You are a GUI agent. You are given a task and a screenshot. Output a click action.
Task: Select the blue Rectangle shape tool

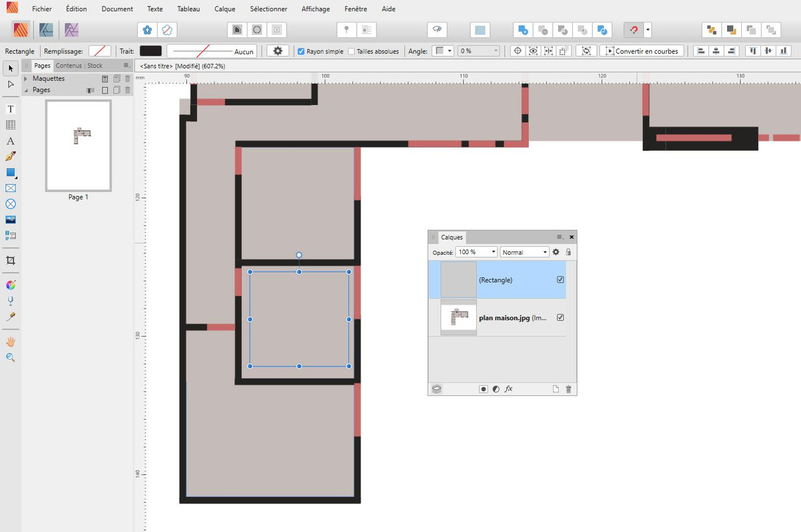coord(11,172)
